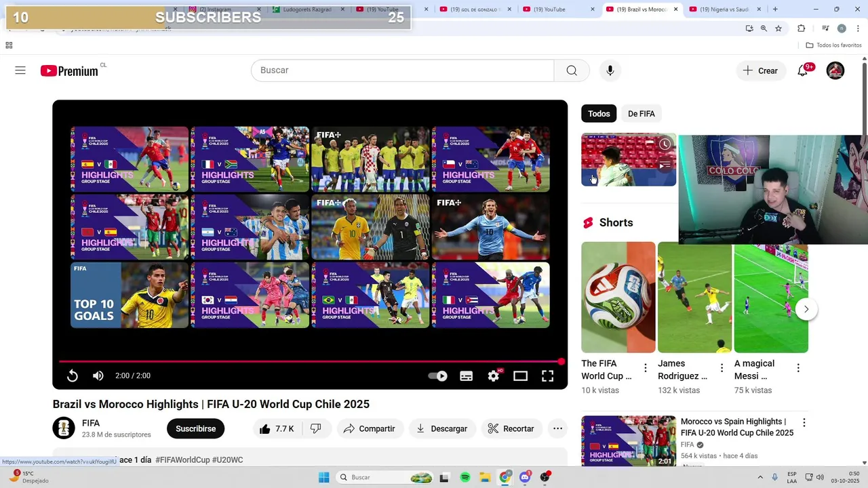This screenshot has height=488, width=868.
Task: Click the #U20WC hashtag link
Action: [x=228, y=460]
